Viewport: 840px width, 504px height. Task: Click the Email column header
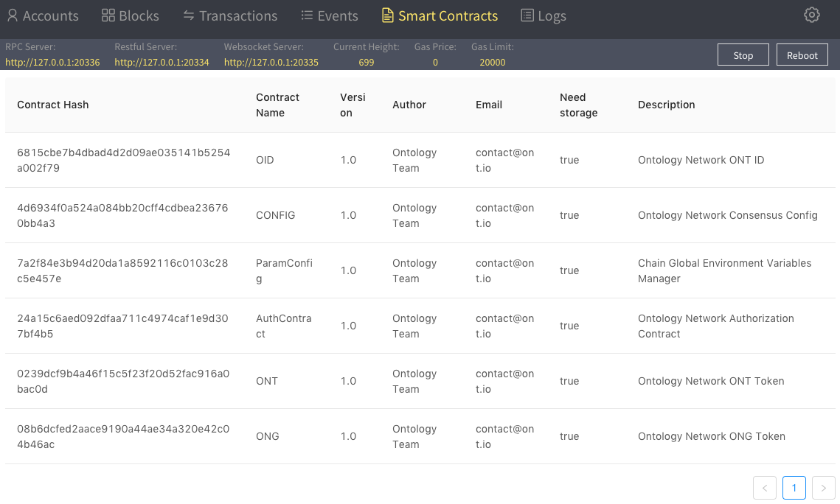point(488,105)
